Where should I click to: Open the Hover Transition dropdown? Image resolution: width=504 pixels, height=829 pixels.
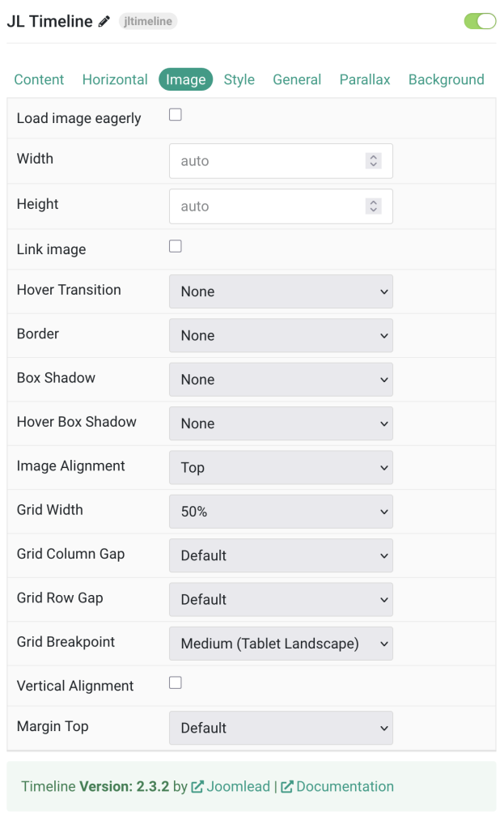[281, 291]
